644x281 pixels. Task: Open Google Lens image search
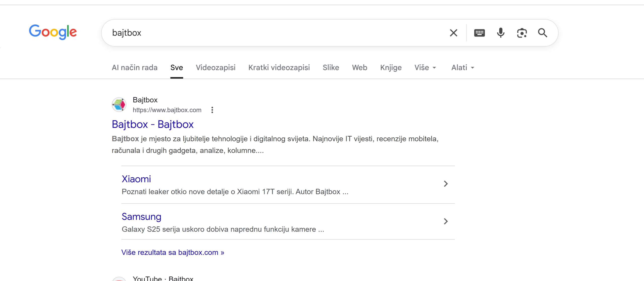click(522, 33)
